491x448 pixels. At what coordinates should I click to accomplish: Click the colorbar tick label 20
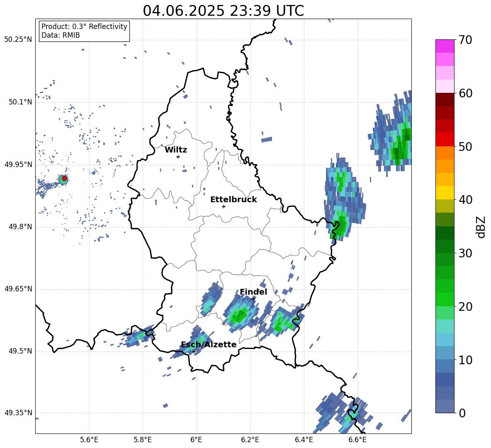click(465, 307)
